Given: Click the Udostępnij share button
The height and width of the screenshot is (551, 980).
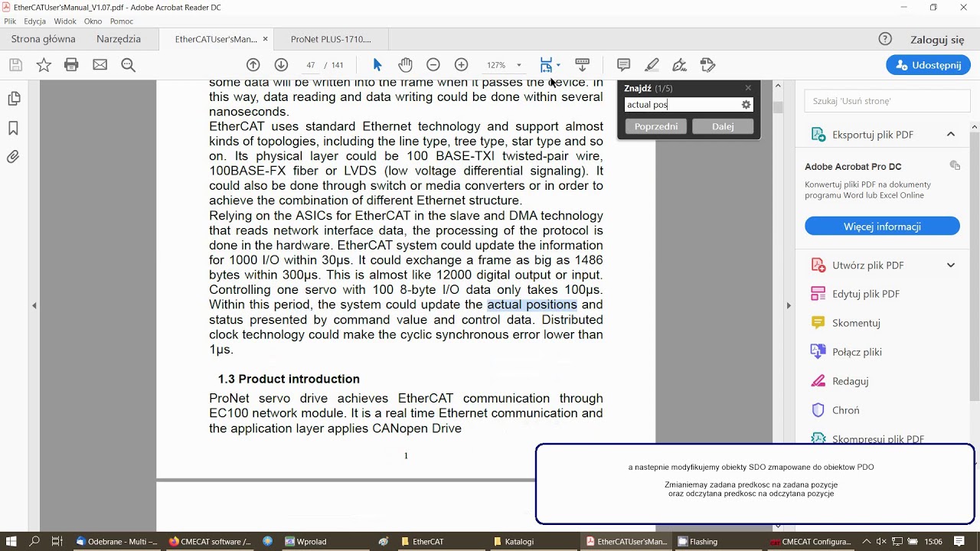Looking at the screenshot, I should (928, 65).
